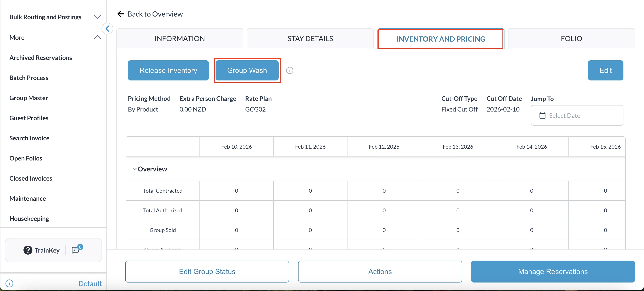This screenshot has height=291, width=644.
Task: Collapse the More section chevron
Action: (x=97, y=38)
